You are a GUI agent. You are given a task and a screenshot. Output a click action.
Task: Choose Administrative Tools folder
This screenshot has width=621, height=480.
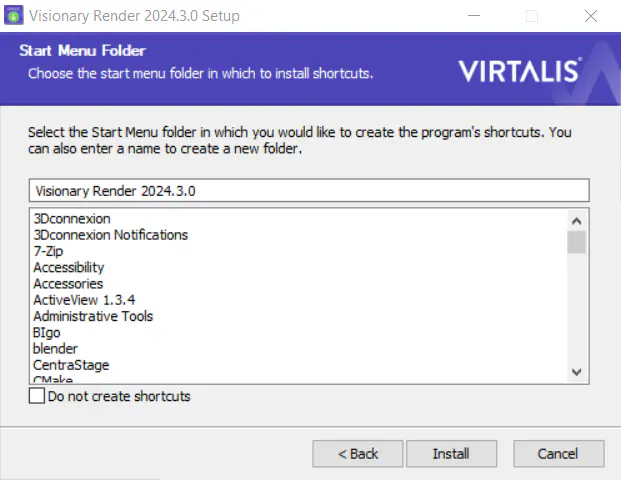93,316
